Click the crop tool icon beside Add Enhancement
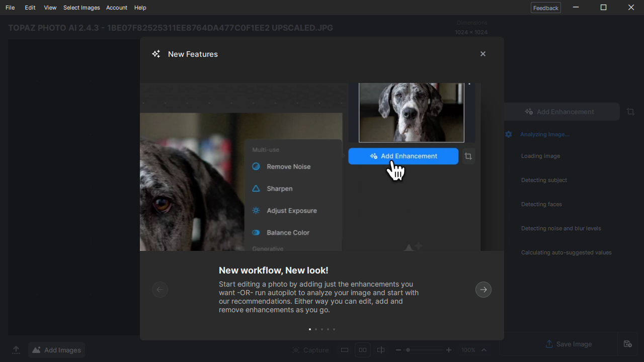 [x=630, y=112]
